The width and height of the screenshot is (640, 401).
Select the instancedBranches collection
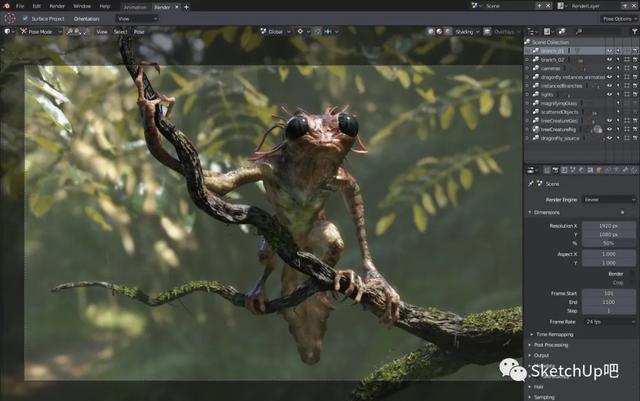(x=561, y=86)
